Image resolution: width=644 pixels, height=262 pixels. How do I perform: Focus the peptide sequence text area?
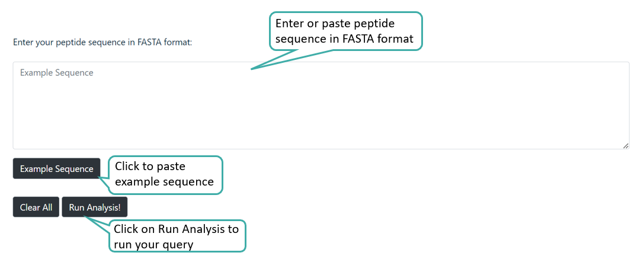[321, 106]
